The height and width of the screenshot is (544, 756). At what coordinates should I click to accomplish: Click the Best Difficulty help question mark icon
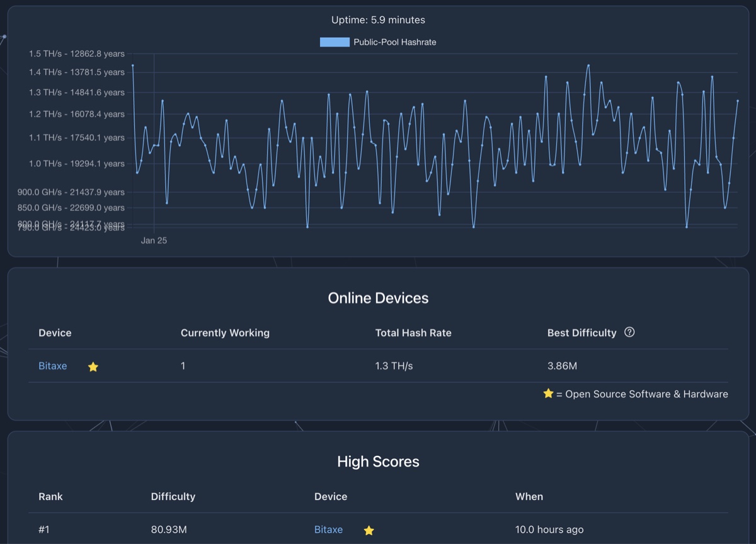pyautogui.click(x=629, y=332)
